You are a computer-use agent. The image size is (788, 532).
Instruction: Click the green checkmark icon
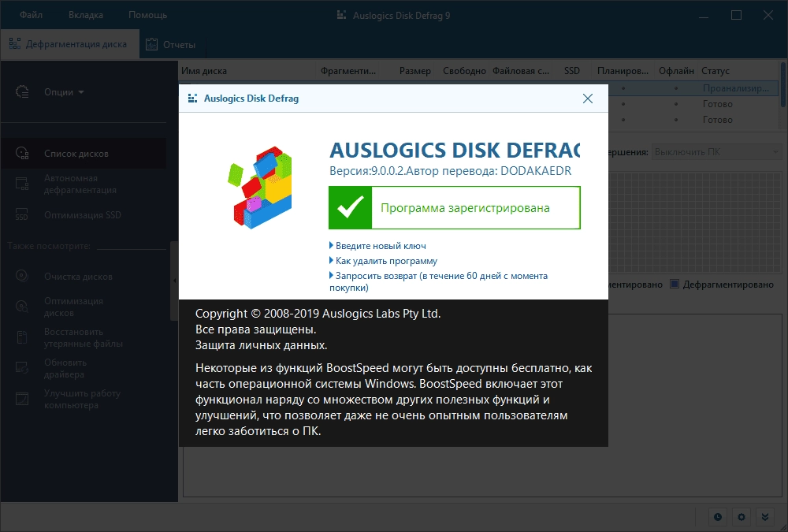click(x=351, y=207)
